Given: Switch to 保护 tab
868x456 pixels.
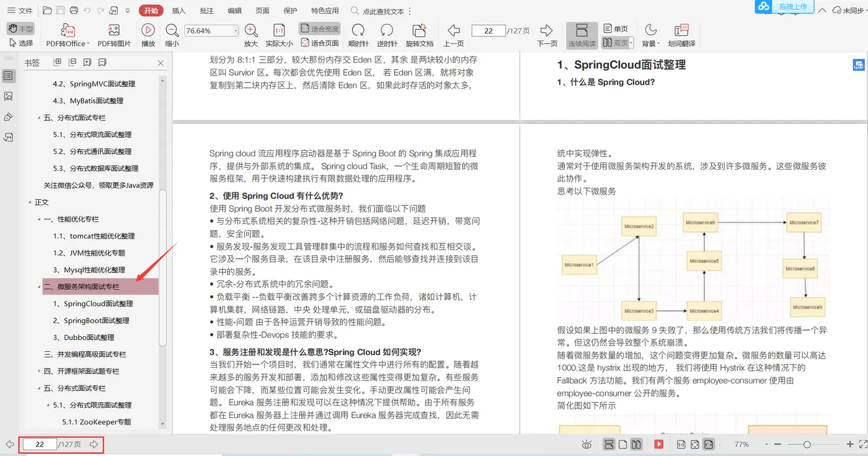Looking at the screenshot, I should pyautogui.click(x=290, y=11).
